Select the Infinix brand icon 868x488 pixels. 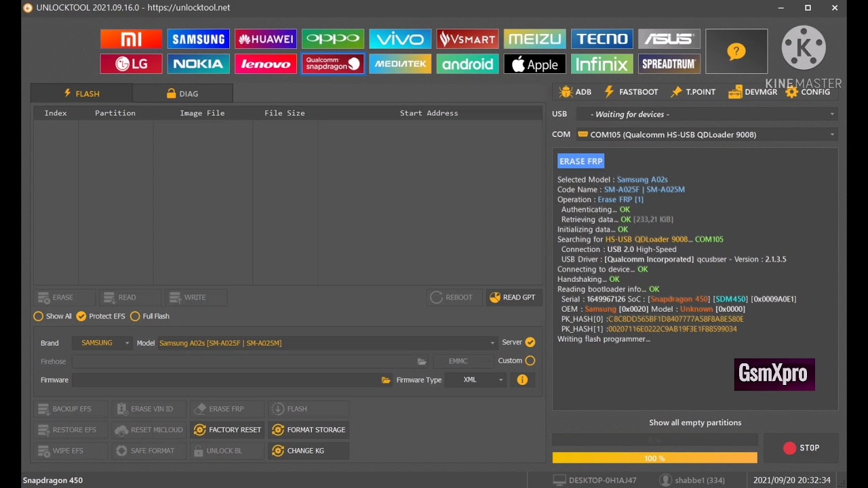click(x=601, y=64)
